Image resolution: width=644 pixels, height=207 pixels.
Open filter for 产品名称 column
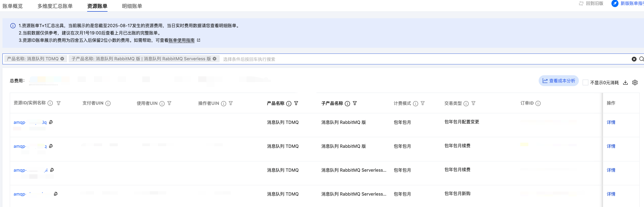coord(296,103)
